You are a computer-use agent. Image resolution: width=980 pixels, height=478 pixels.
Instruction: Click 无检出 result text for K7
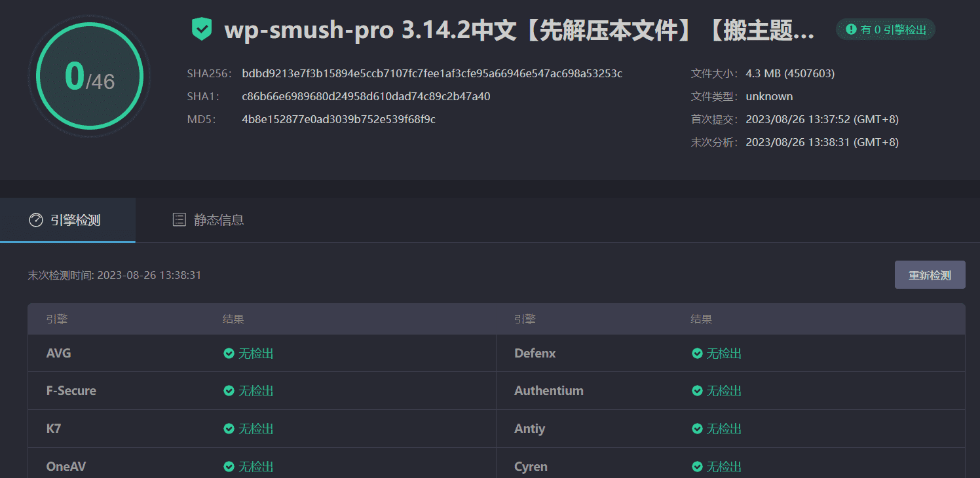(x=255, y=429)
